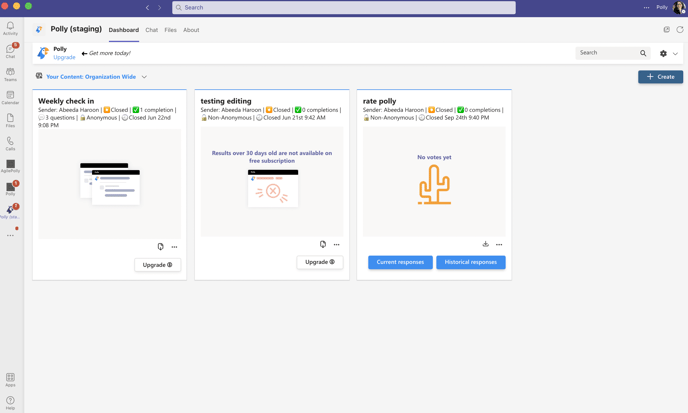Image resolution: width=688 pixels, height=413 pixels.
Task: Open Activity in the Teams sidebar
Action: [10, 28]
